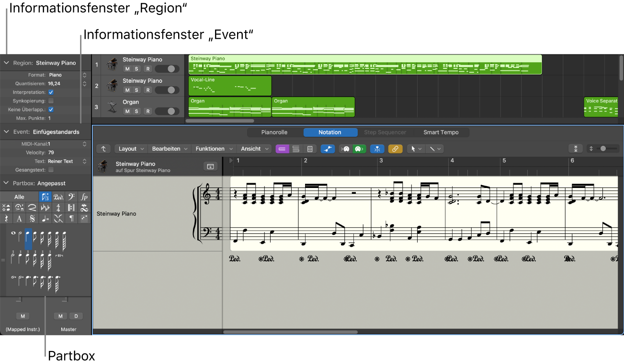Select the pedal symbols group in Partbox

pyautogui.click(x=58, y=197)
